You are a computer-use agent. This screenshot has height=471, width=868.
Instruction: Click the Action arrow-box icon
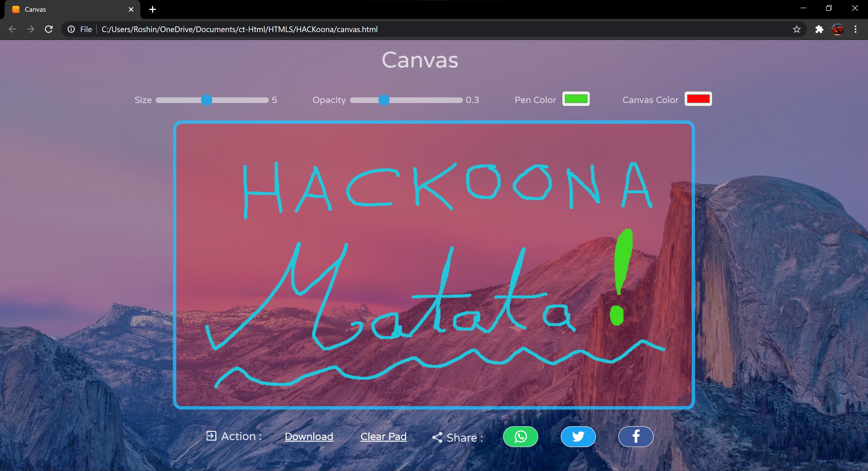(x=211, y=436)
